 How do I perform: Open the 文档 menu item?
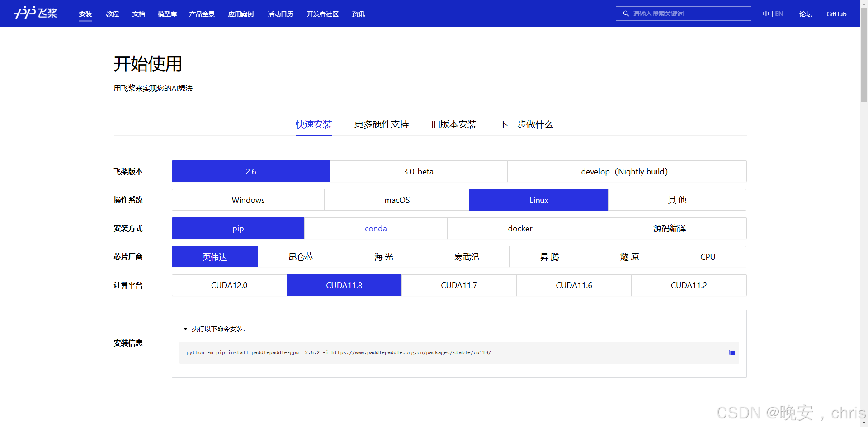coord(139,14)
